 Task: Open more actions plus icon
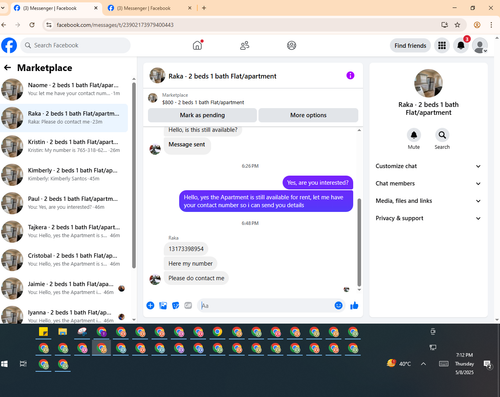coord(150,305)
